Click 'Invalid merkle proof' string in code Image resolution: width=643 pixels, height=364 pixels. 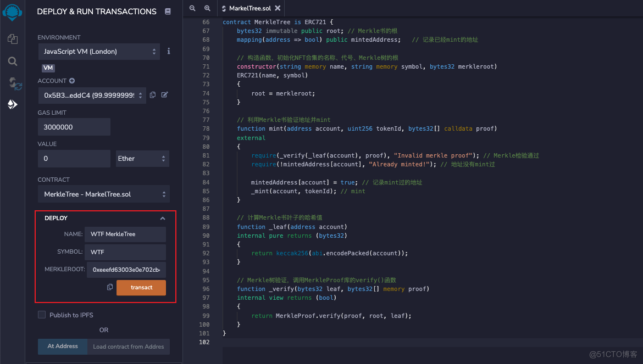(432, 155)
